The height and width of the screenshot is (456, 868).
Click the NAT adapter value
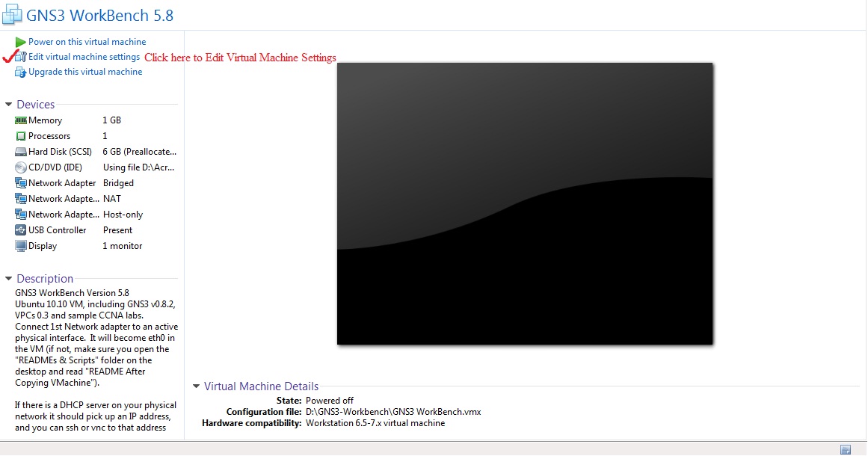[x=112, y=199]
